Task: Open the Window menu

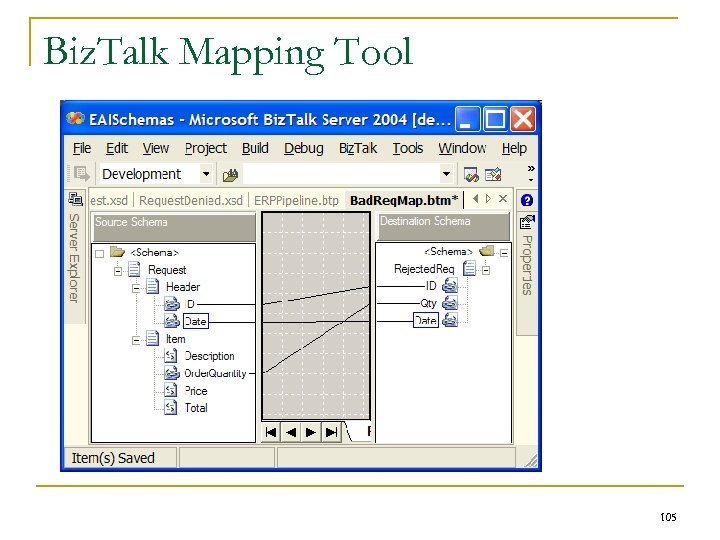Action: [462, 148]
